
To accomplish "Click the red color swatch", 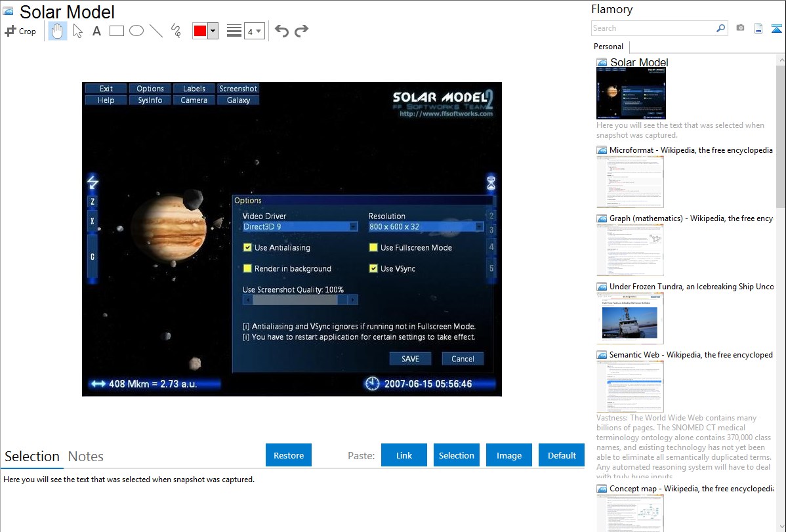I will 200,31.
